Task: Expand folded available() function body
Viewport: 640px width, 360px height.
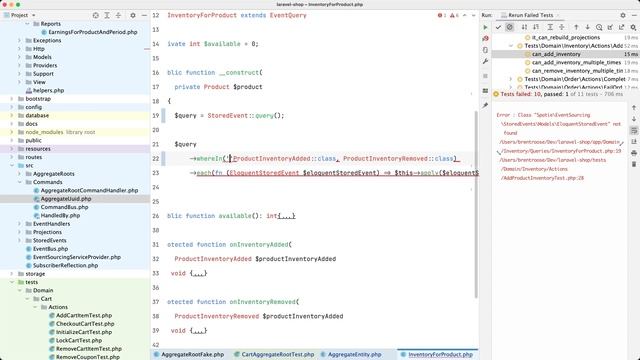Action: pyautogui.click(x=287, y=216)
